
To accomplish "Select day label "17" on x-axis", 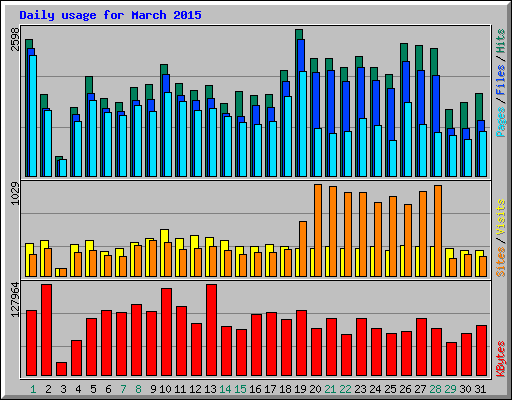I will pyautogui.click(x=270, y=389).
